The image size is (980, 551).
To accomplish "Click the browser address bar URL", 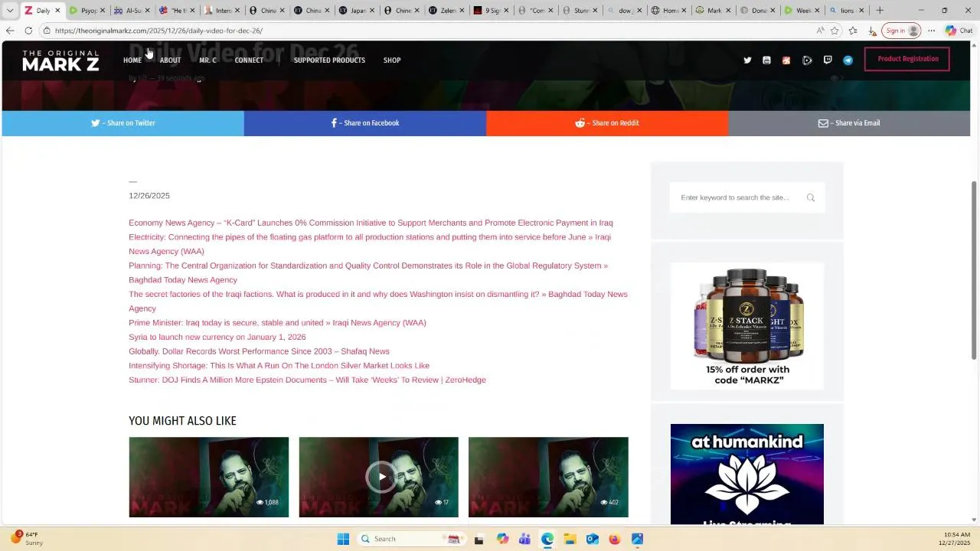I will 158,31.
